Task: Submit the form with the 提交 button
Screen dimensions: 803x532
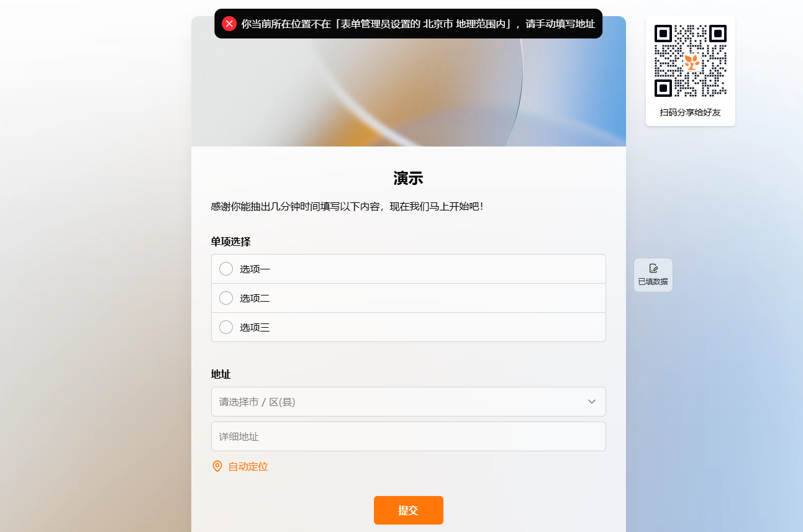Action: [408, 510]
